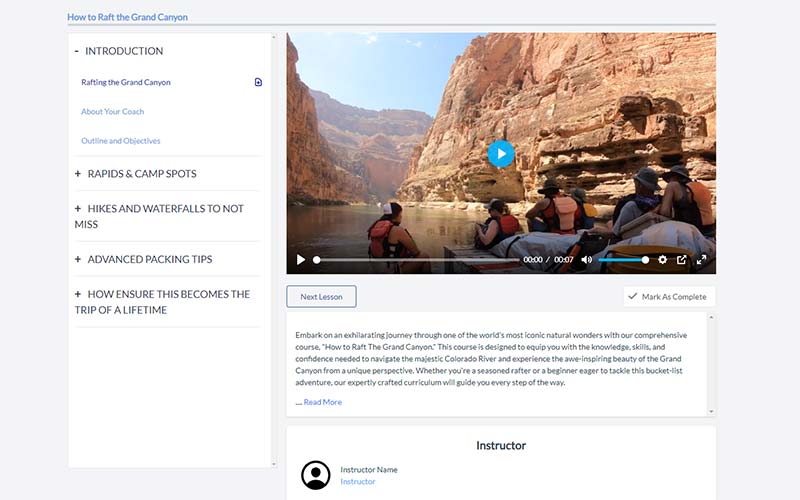Go to the Next Lesson
The height and width of the screenshot is (500, 800).
point(321,296)
